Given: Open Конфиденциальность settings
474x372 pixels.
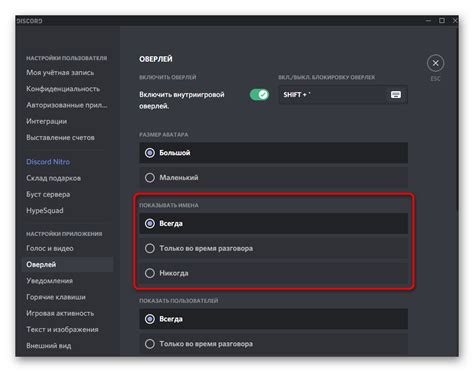Looking at the screenshot, I should point(63,89).
